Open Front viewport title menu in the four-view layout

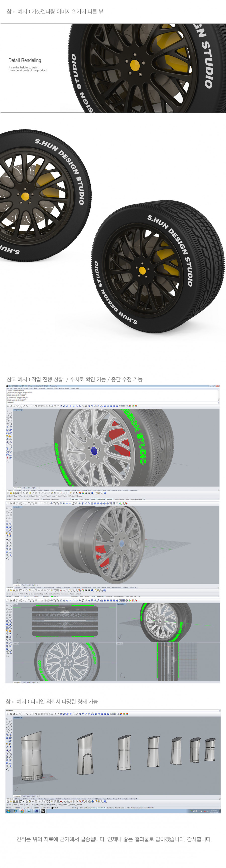pyautogui.click(x=16, y=643)
